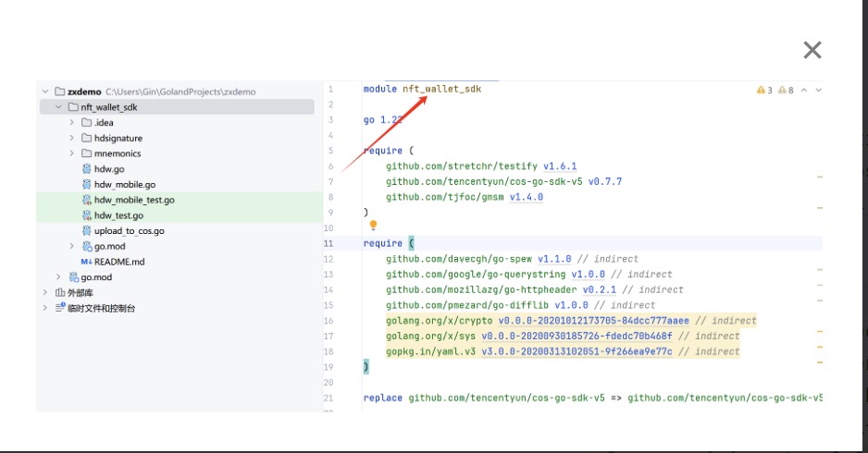Click the README.md markdown file icon

(x=87, y=262)
